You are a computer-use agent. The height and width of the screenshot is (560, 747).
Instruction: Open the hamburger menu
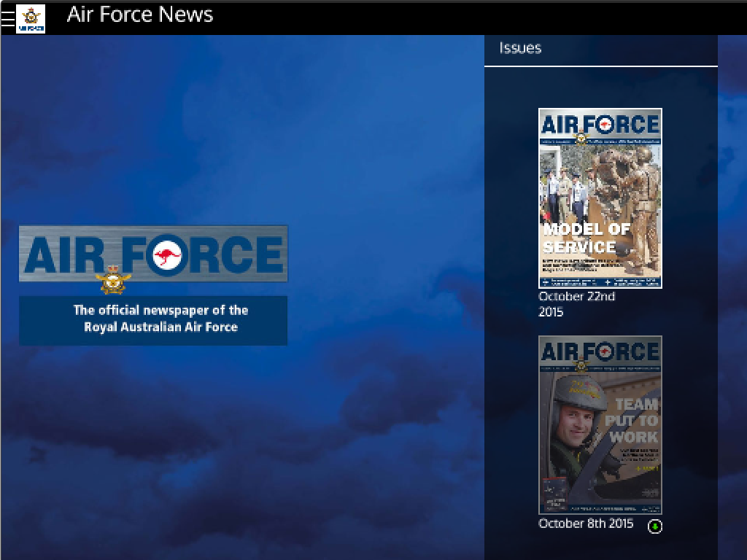[7, 18]
